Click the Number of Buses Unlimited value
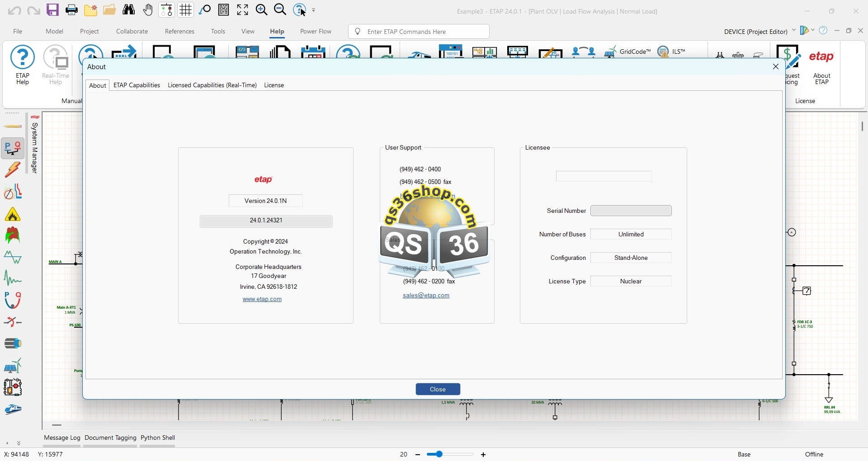The image size is (868, 461). coord(631,234)
